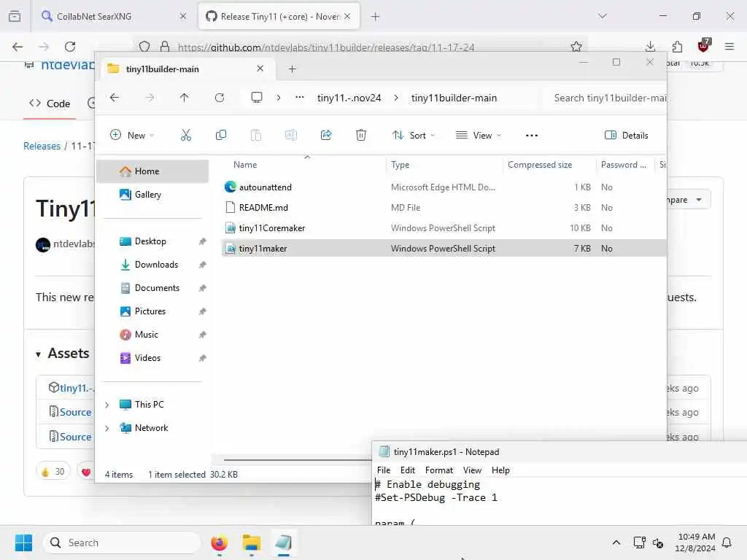This screenshot has width=747, height=560.
Task: Click the uBlock Origin shield icon
Action: coord(703,46)
